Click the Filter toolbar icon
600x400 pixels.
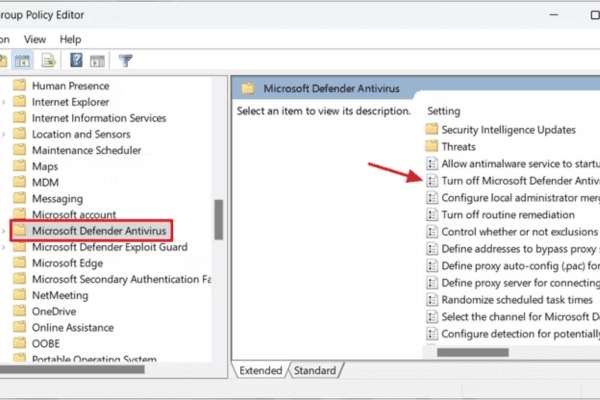point(125,60)
